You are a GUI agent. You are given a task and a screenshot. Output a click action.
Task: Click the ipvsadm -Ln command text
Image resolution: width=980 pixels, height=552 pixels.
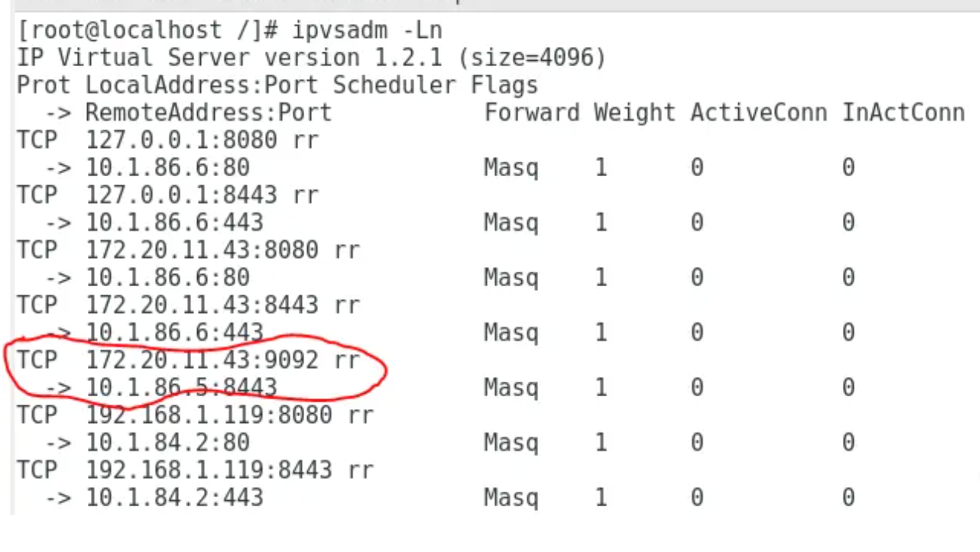pos(367,30)
